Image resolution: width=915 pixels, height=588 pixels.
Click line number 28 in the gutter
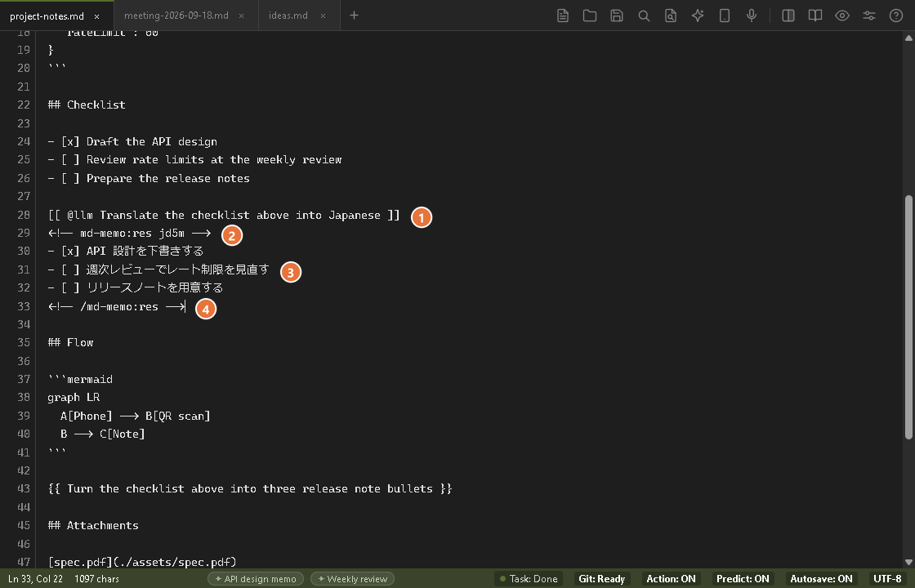(x=24, y=215)
